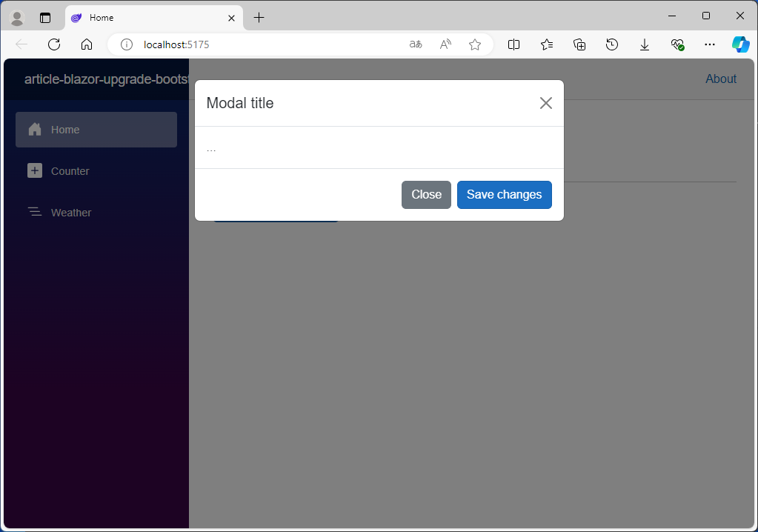The height and width of the screenshot is (532, 758).
Task: Click the Modal title heading text
Action: coord(240,103)
